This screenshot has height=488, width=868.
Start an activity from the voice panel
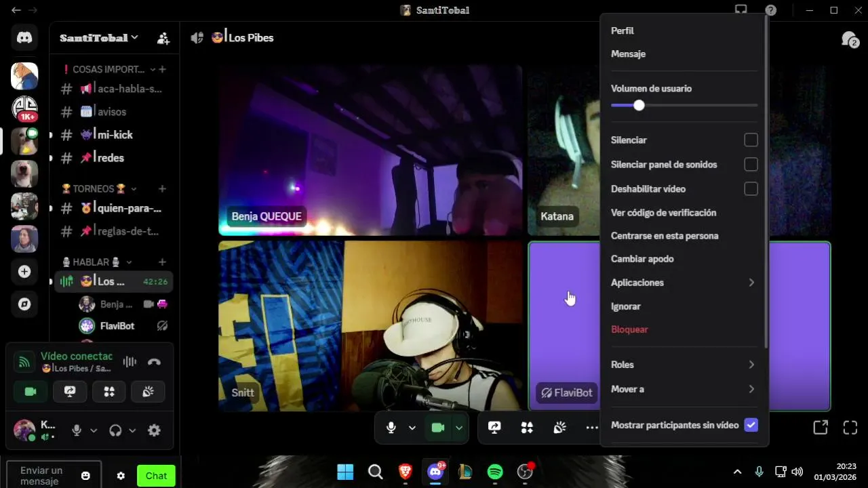click(109, 392)
